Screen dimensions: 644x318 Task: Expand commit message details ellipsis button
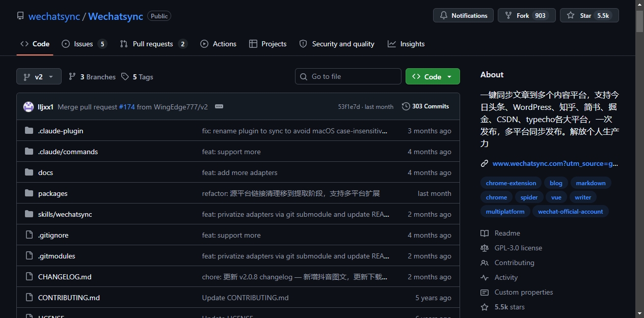point(219,106)
